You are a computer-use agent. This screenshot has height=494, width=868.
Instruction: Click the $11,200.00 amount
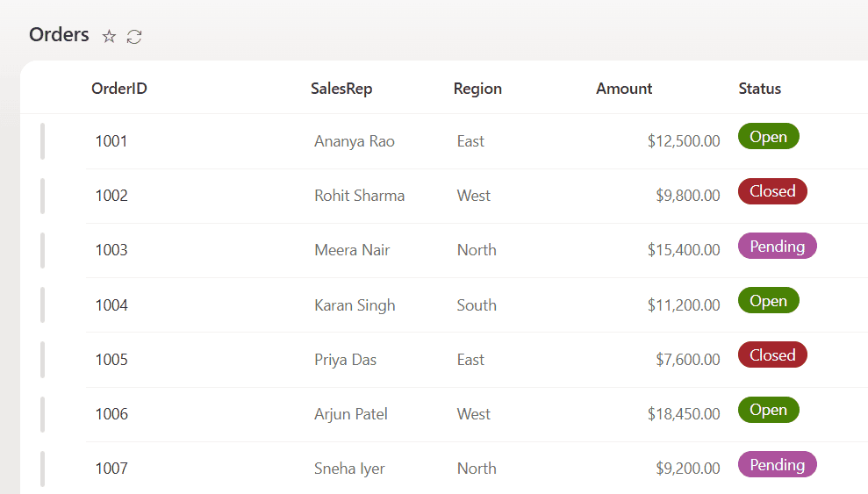(x=684, y=304)
